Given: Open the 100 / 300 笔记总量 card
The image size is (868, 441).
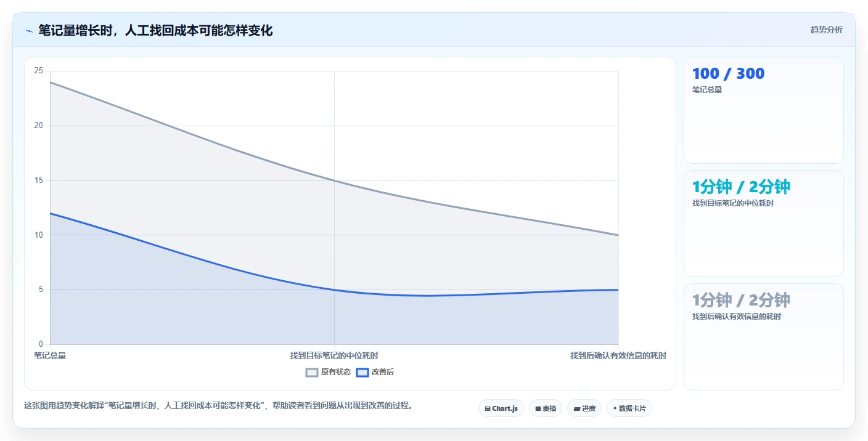Looking at the screenshot, I should (x=764, y=110).
